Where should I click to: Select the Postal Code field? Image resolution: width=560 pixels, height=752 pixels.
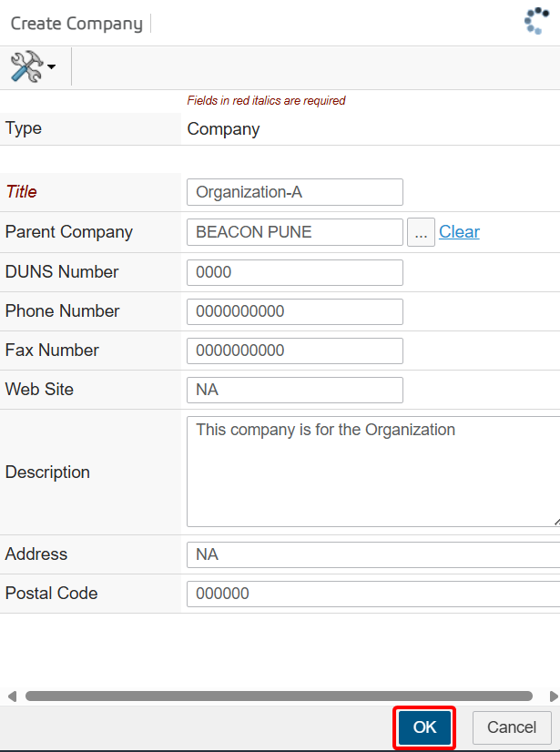tap(372, 594)
